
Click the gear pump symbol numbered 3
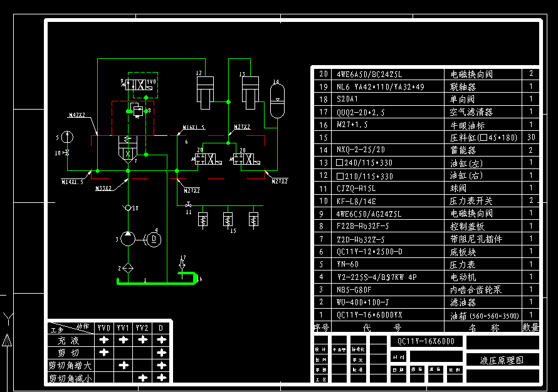point(127,239)
